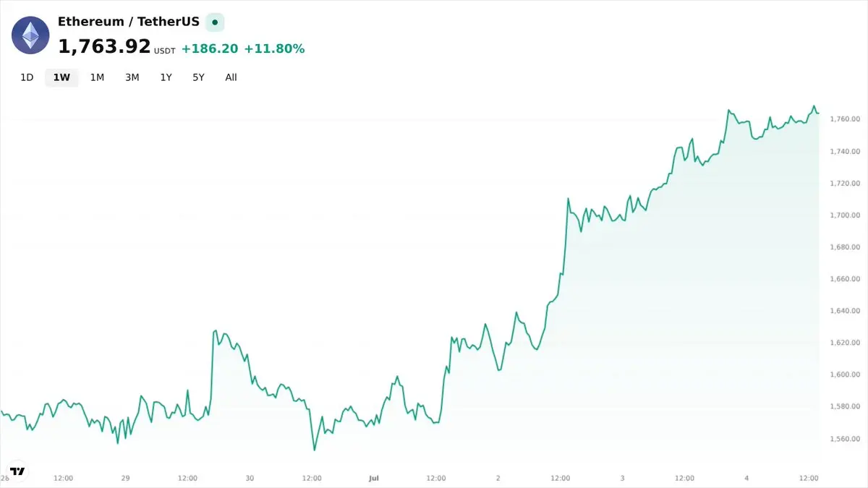Viewport: 868px width, 488px height.
Task: Click the 1,763.92 current price
Action: [104, 47]
